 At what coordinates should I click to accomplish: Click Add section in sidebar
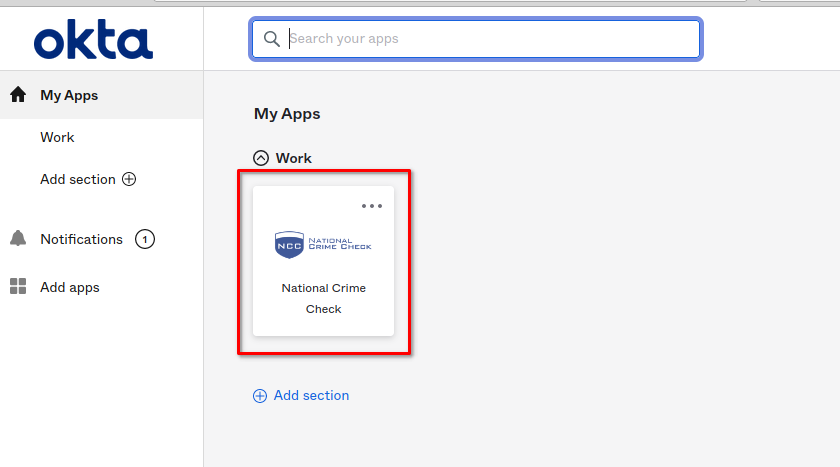click(x=78, y=179)
